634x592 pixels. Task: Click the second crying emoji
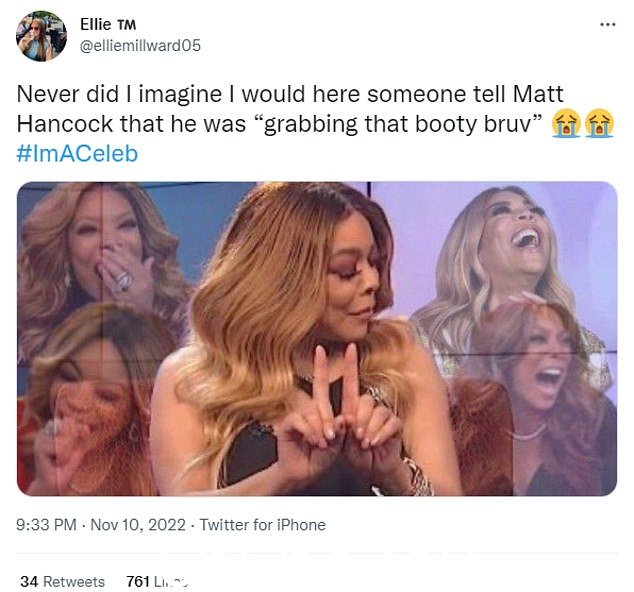coord(600,124)
